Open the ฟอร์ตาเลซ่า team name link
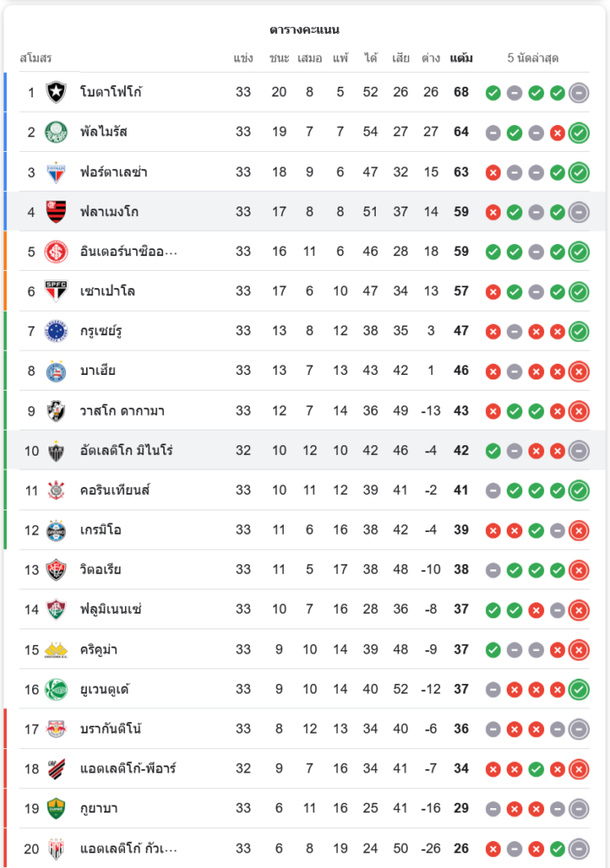Screen dimensions: 610x868 tap(113, 172)
